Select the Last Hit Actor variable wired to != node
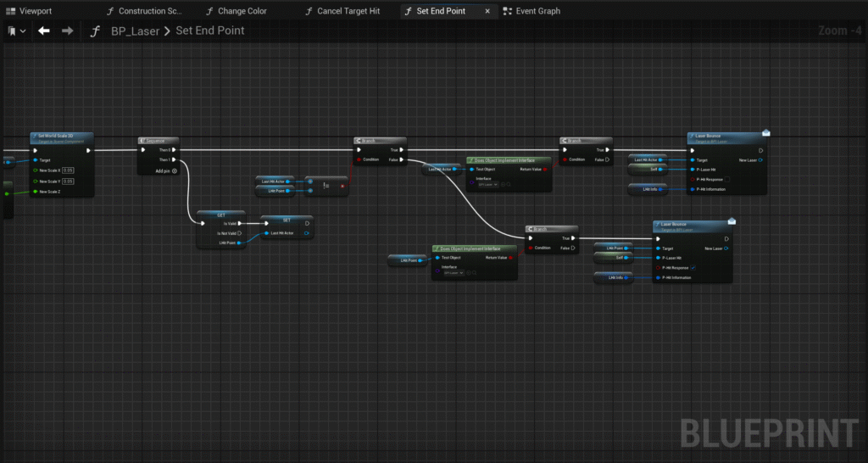The width and height of the screenshot is (868, 463). [277, 181]
